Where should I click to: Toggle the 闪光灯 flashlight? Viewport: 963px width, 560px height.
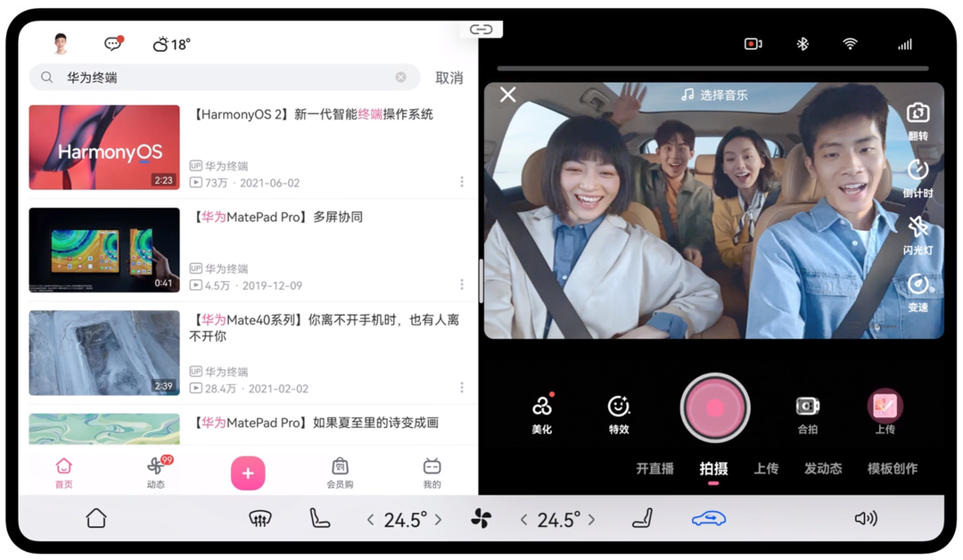(x=918, y=228)
